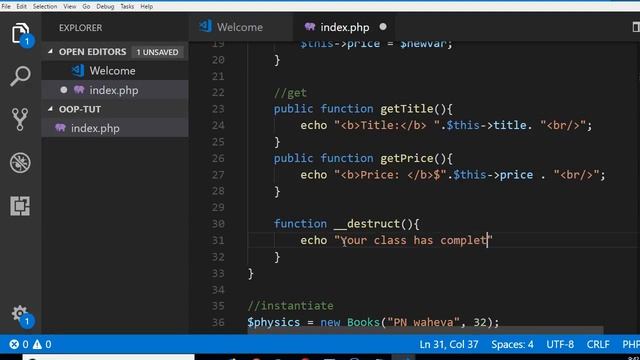Open the Manage gear menu
640x360 pixels.
[x=20, y=314]
